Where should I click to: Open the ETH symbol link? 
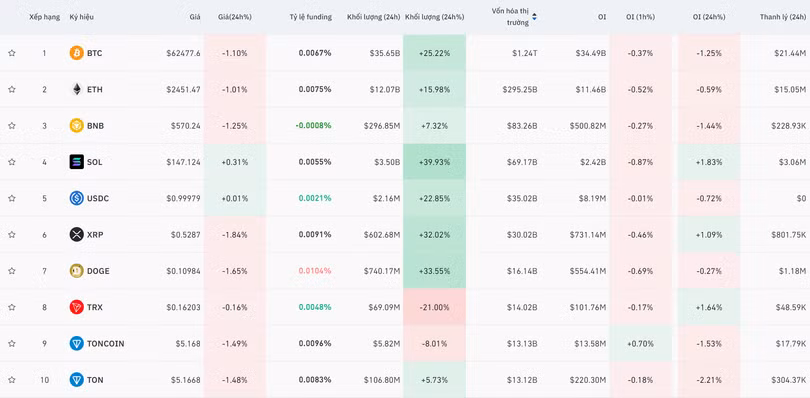click(95, 89)
